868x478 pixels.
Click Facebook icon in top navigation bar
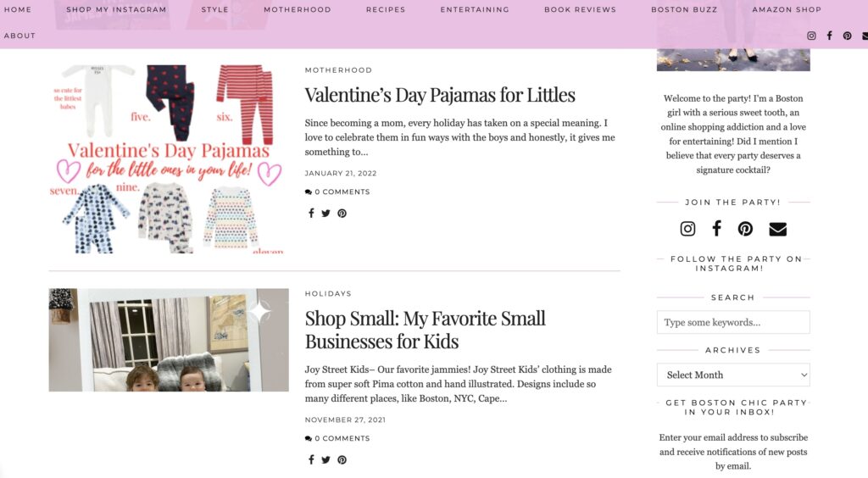(x=829, y=36)
